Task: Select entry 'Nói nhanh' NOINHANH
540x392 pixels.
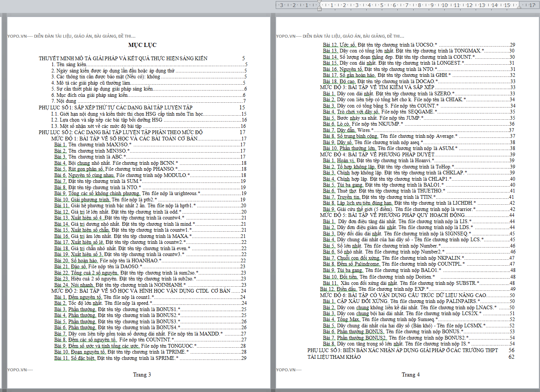Action: click(150, 285)
